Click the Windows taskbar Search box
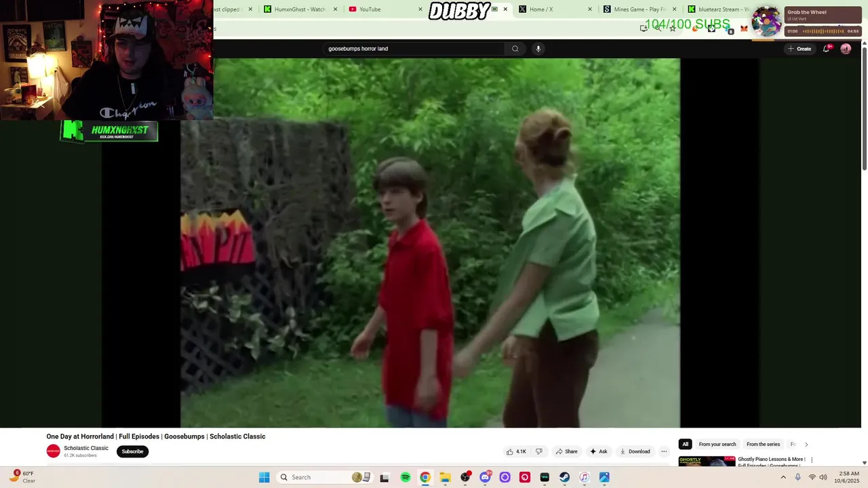This screenshot has height=488, width=868. tap(325, 477)
